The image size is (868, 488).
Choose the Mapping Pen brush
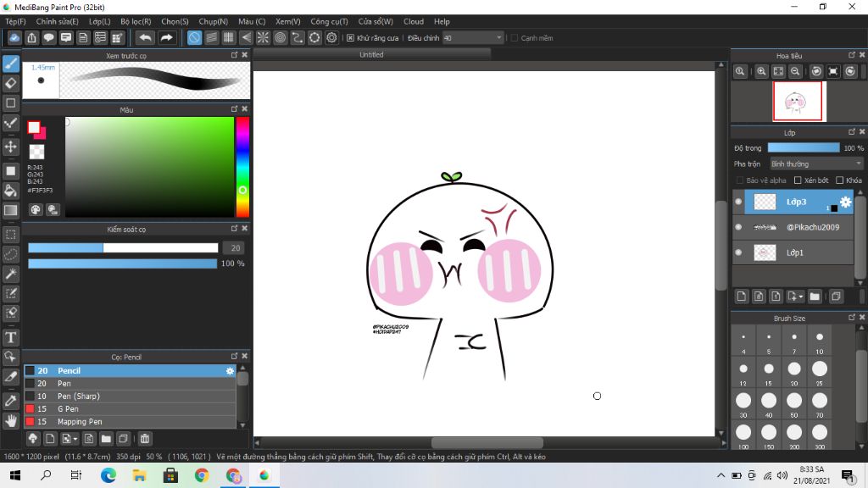tap(130, 422)
